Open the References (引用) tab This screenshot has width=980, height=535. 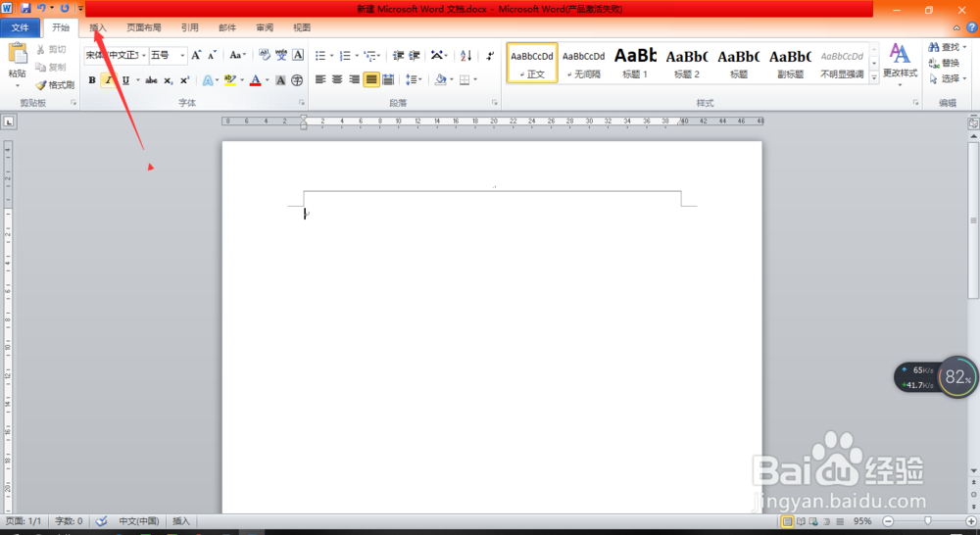(x=190, y=27)
